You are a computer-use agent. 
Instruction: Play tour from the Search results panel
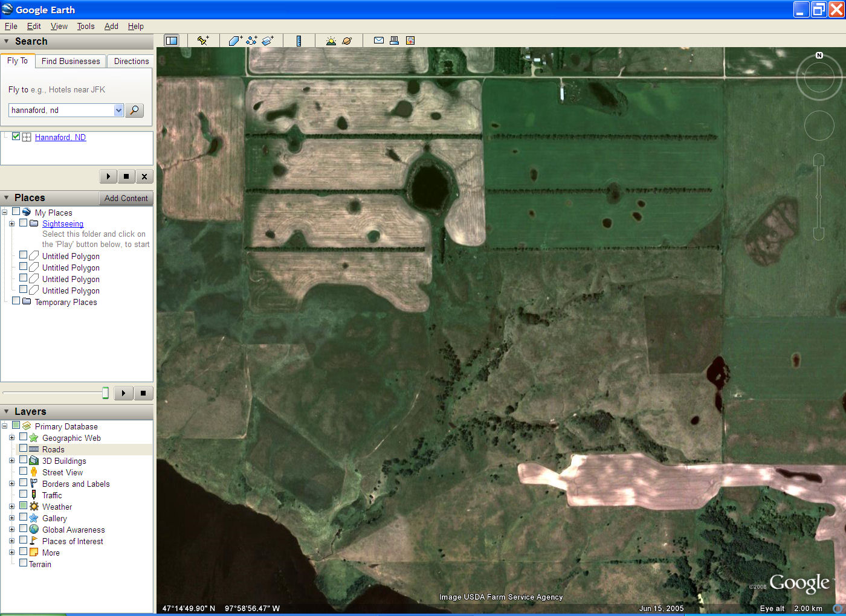click(x=108, y=176)
